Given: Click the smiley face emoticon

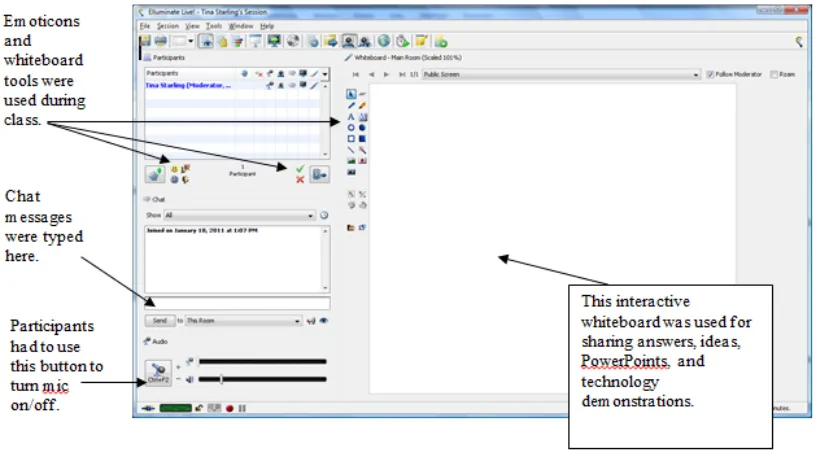Looking at the screenshot, I should click(x=174, y=169).
